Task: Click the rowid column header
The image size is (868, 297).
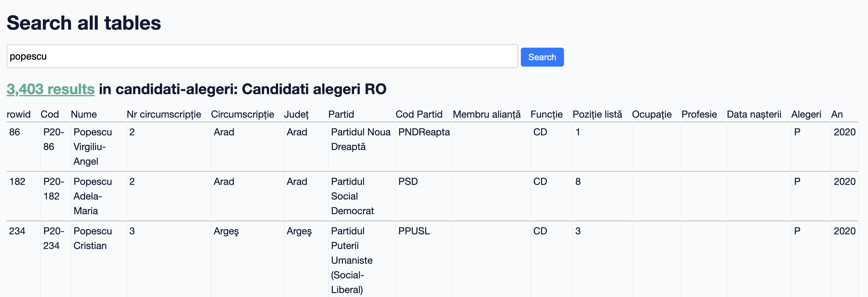Action: tap(19, 114)
